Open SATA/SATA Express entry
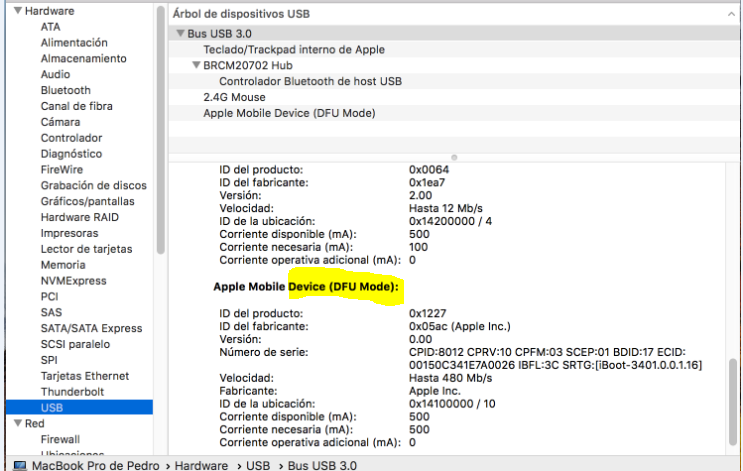The height and width of the screenshot is (471, 743). 91,328
